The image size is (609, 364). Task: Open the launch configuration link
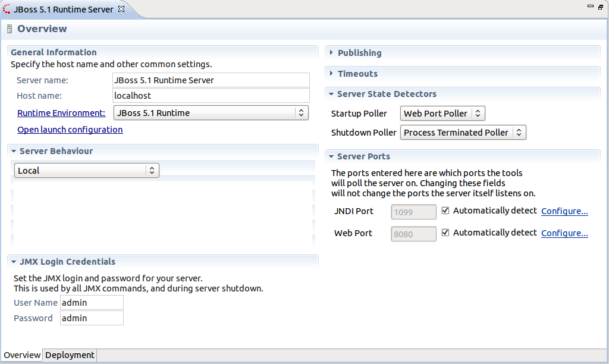(x=70, y=130)
